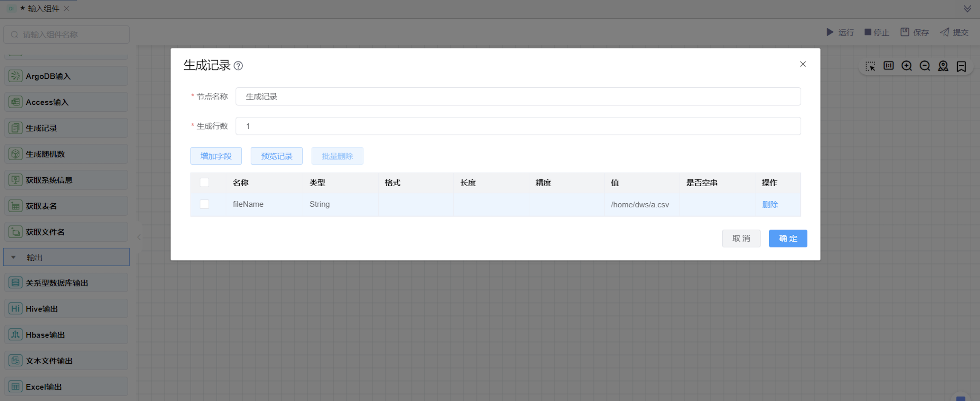Image resolution: width=980 pixels, height=401 pixels.
Task: Click the ArgoDB输入 component icon
Action: [15, 76]
